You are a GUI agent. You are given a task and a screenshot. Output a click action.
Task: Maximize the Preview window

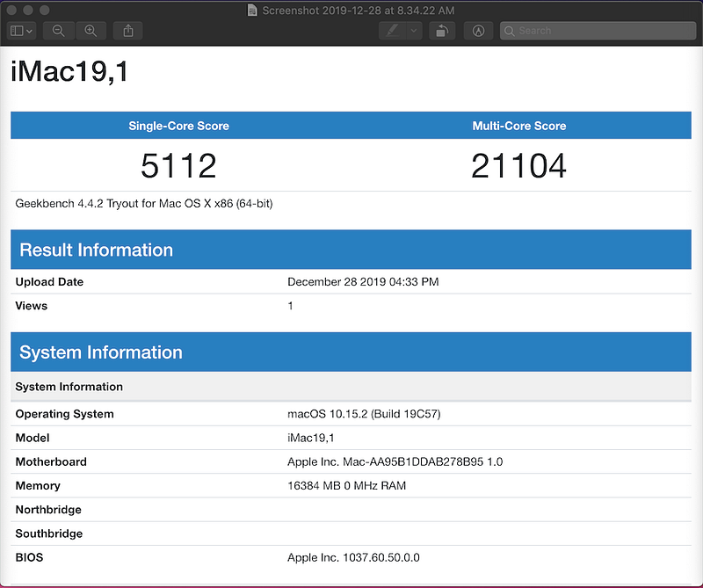pos(44,10)
